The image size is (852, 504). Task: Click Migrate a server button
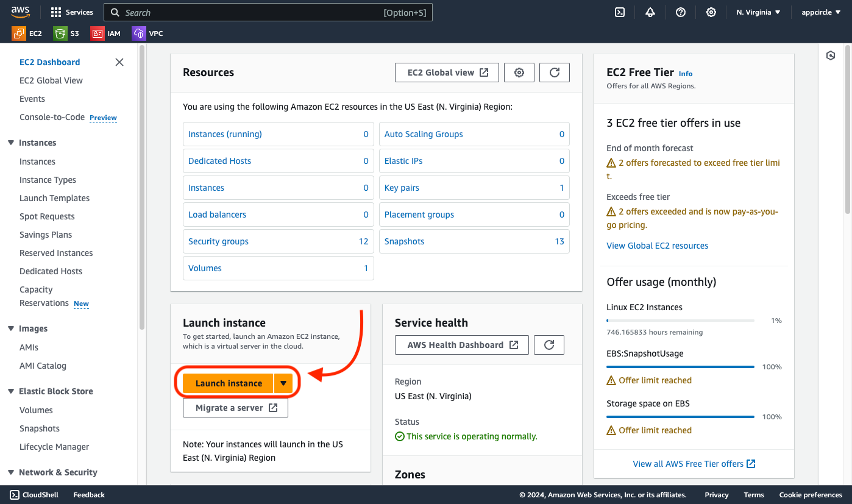click(x=235, y=408)
